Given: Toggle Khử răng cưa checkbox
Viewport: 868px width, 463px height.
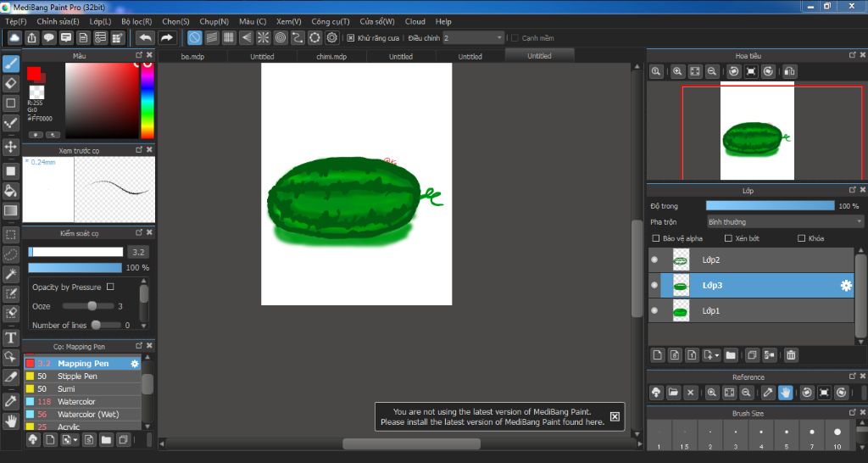Looking at the screenshot, I should pyautogui.click(x=350, y=37).
